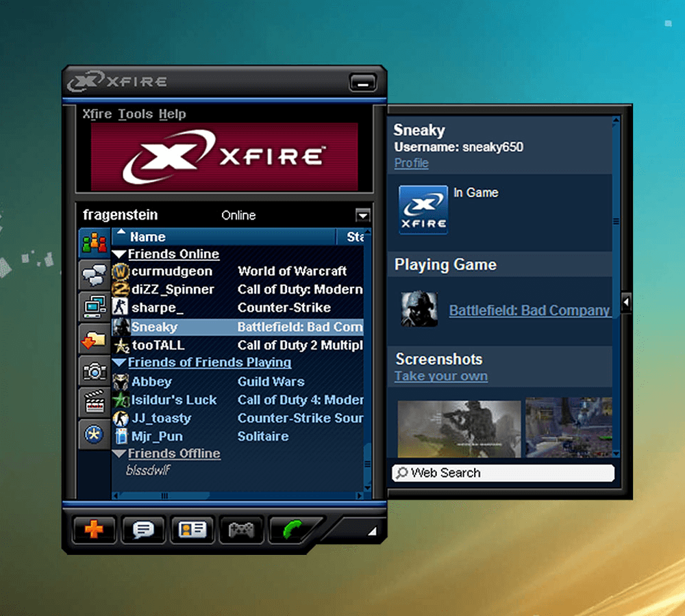The height and width of the screenshot is (616, 685).
Task: Open the Tools menu
Action: (x=135, y=114)
